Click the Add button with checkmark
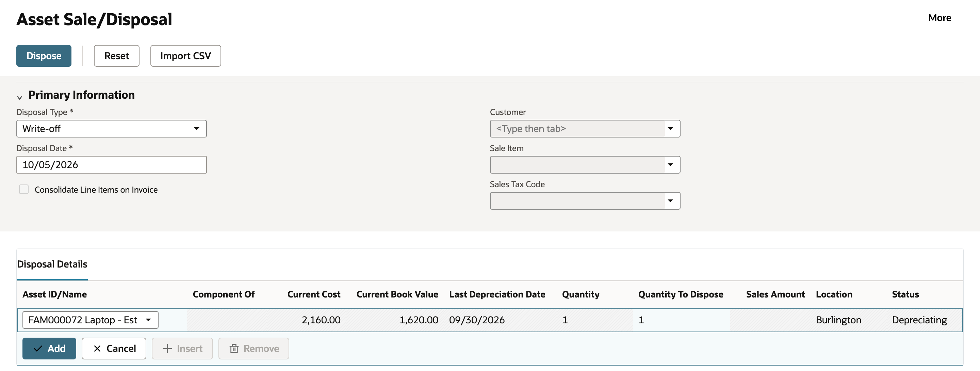The height and width of the screenshot is (371, 980). (49, 349)
